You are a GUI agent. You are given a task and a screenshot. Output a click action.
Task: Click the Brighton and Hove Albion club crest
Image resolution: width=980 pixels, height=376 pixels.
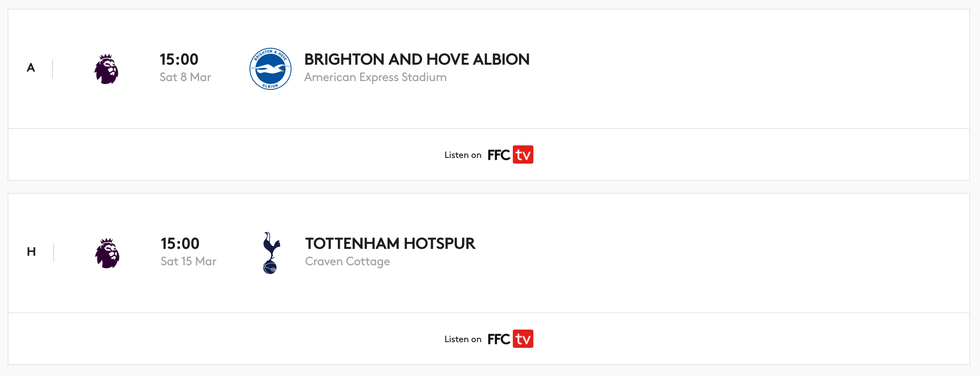[270, 69]
